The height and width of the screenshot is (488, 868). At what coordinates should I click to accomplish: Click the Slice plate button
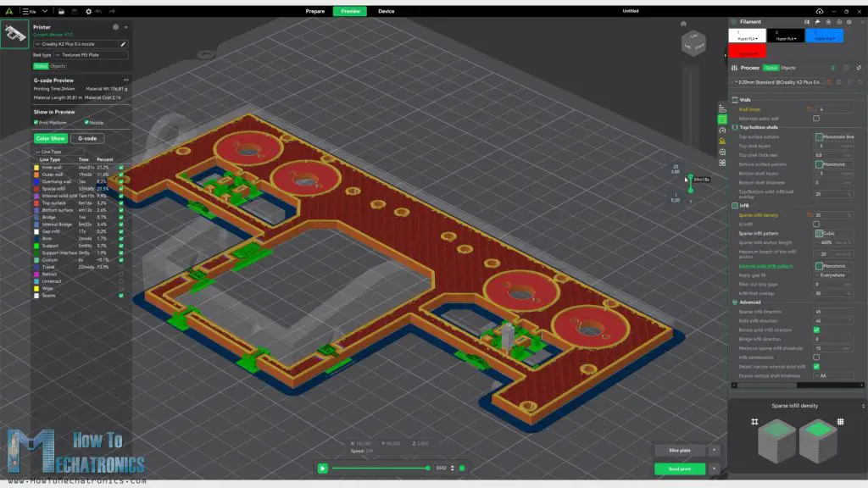pyautogui.click(x=681, y=450)
